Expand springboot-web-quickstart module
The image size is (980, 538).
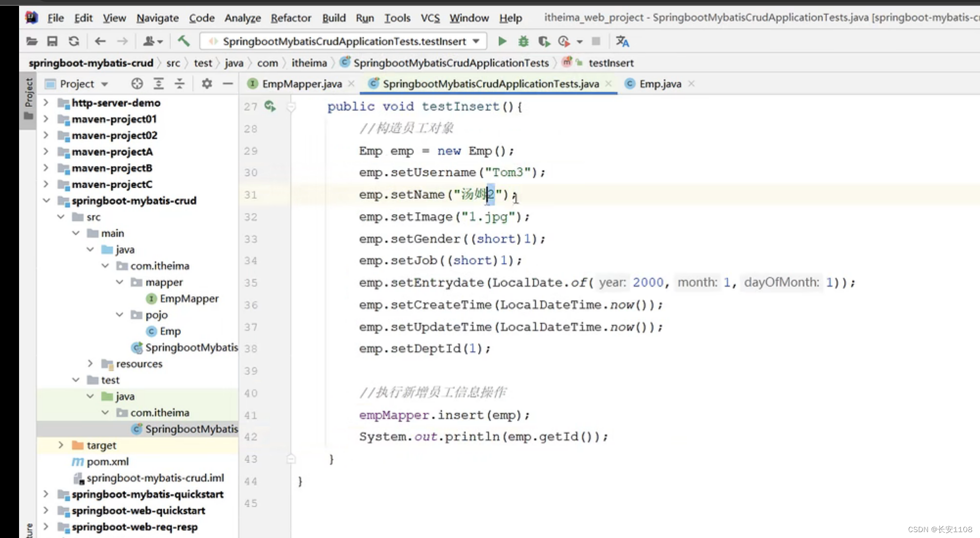pyautogui.click(x=46, y=510)
